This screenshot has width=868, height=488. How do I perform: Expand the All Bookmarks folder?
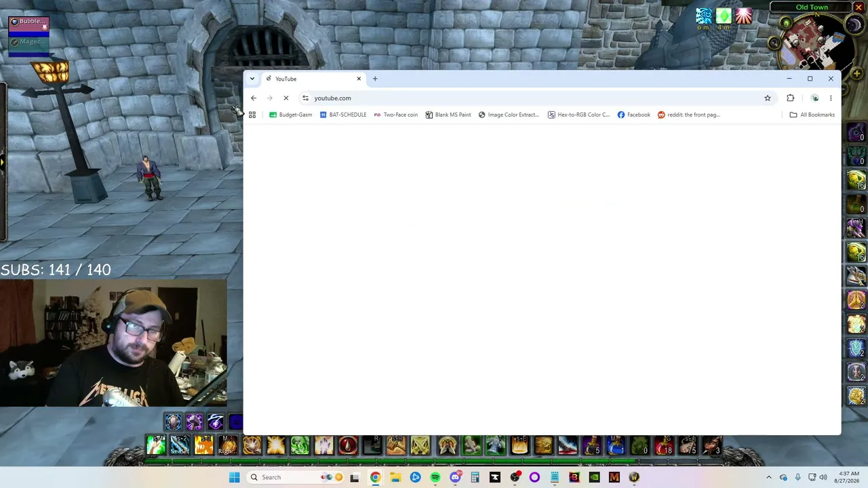click(x=812, y=115)
